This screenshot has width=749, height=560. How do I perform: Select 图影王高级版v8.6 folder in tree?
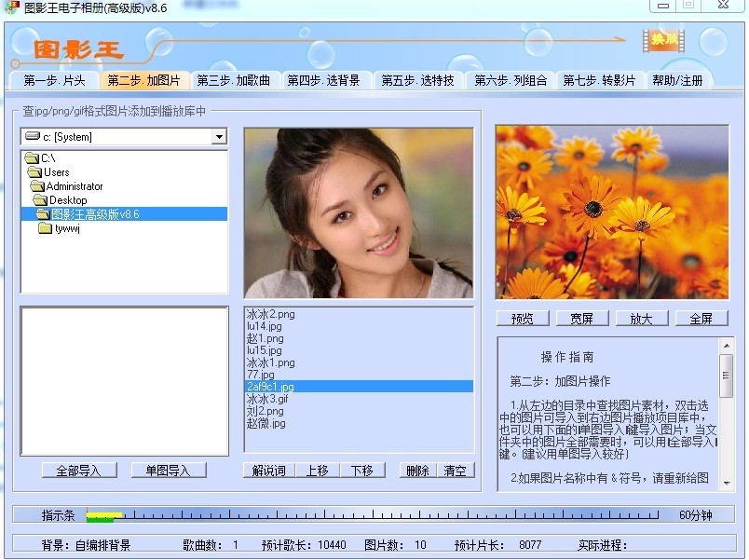pyautogui.click(x=124, y=214)
